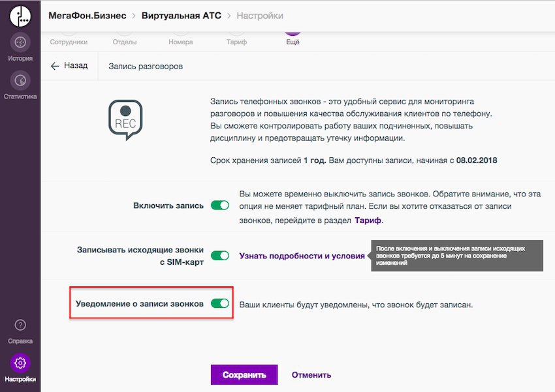Open the История sidebar section
The height and width of the screenshot is (392, 555).
pyautogui.click(x=20, y=48)
